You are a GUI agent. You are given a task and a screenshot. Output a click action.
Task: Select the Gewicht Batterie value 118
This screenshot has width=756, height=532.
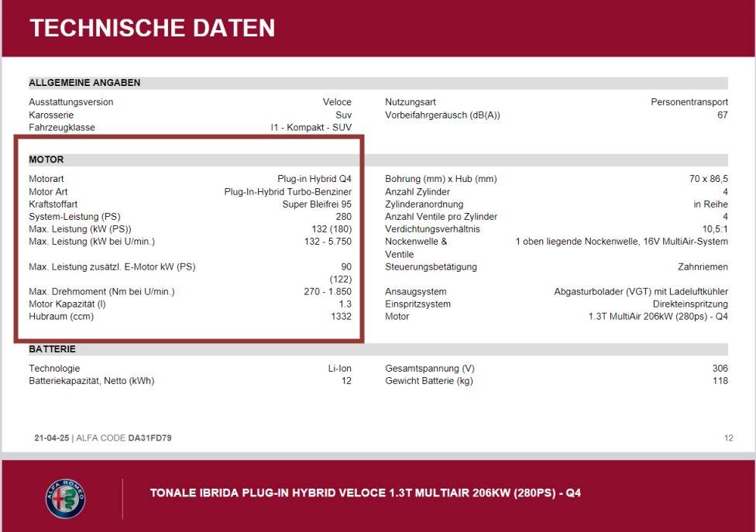[720, 381]
